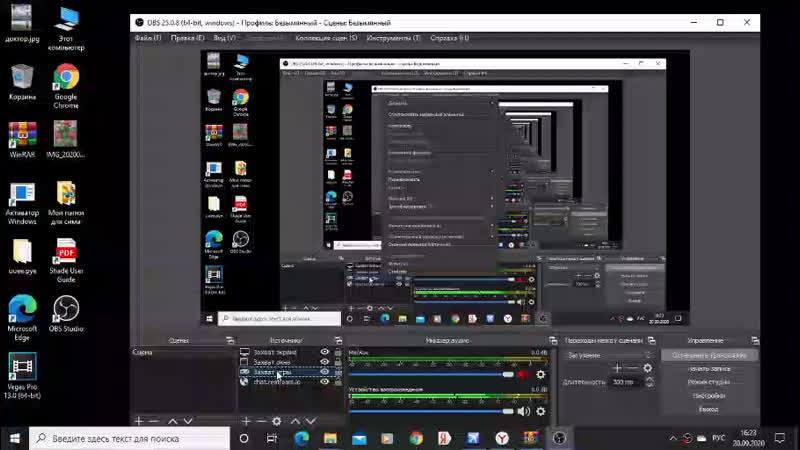Viewport: 800px width, 450px height.
Task: Click Режим студии button
Action: point(709,382)
